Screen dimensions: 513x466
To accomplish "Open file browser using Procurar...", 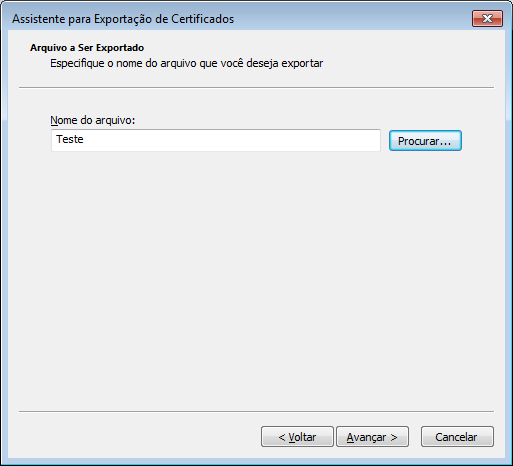I will click(x=425, y=141).
